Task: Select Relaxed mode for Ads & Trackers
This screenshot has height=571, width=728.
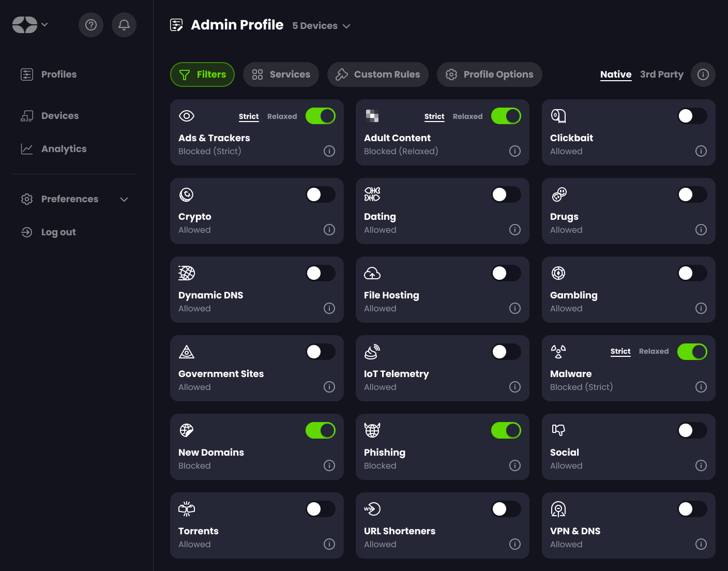Action: (282, 116)
